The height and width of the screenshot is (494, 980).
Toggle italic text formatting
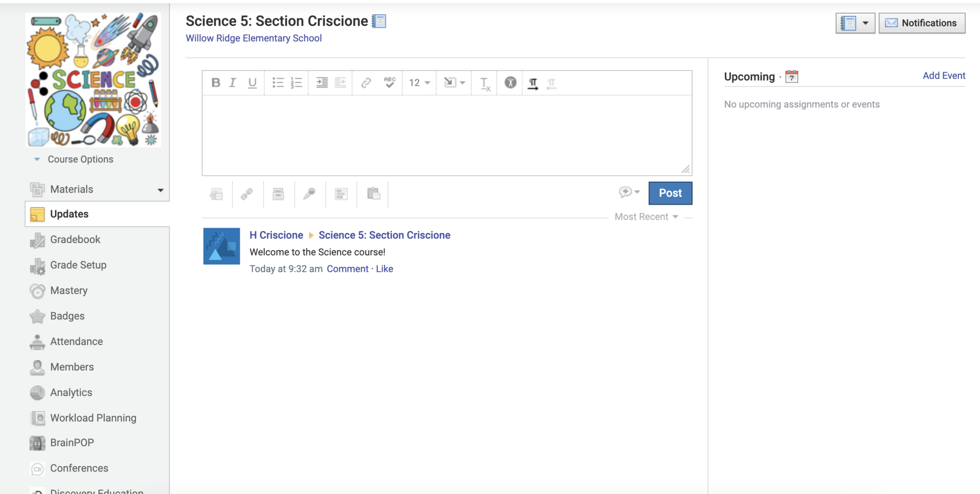tap(233, 83)
